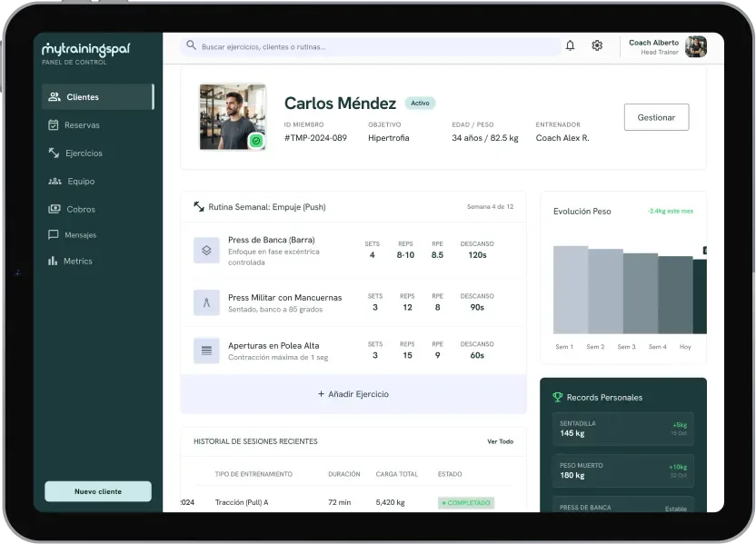Click the Press Militar con Mancuernas title

pyautogui.click(x=285, y=297)
